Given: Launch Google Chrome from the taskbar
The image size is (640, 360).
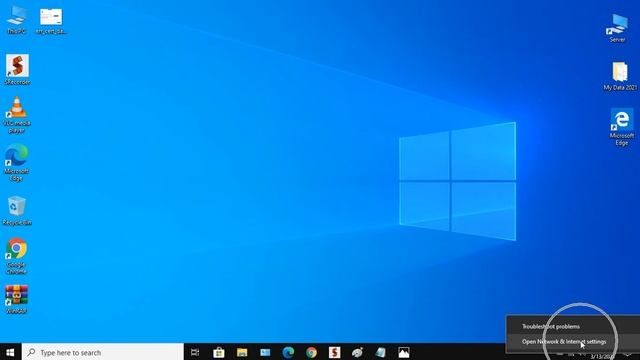Looking at the screenshot, I should 311,352.
